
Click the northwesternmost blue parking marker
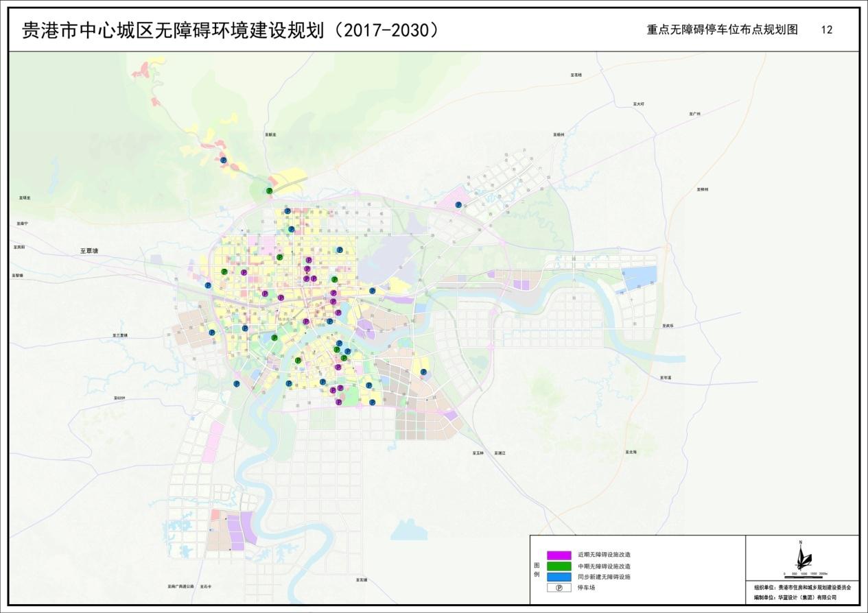click(224, 160)
